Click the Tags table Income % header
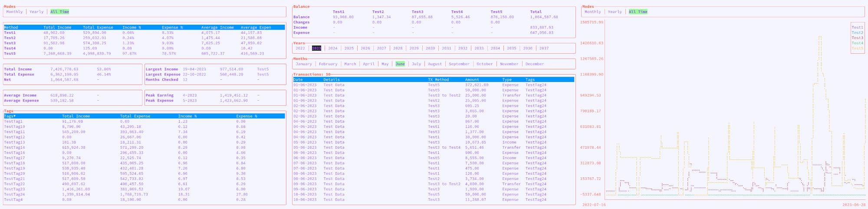Screen dimensions: 868x209 point(187,116)
